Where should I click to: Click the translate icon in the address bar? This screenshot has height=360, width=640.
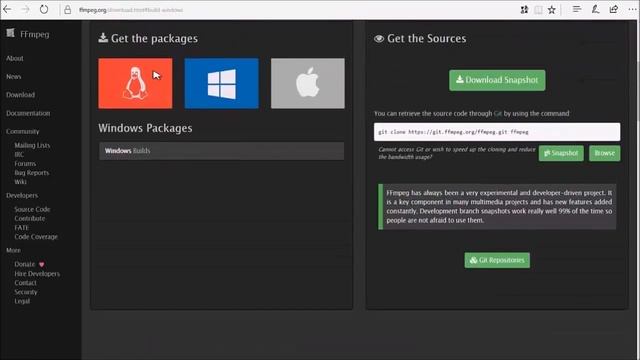tap(524, 10)
